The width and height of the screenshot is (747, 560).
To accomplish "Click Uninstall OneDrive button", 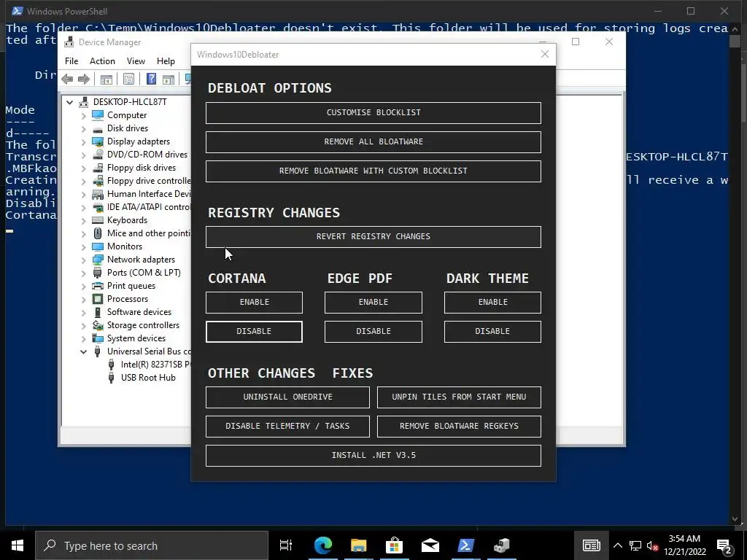I will click(x=287, y=397).
